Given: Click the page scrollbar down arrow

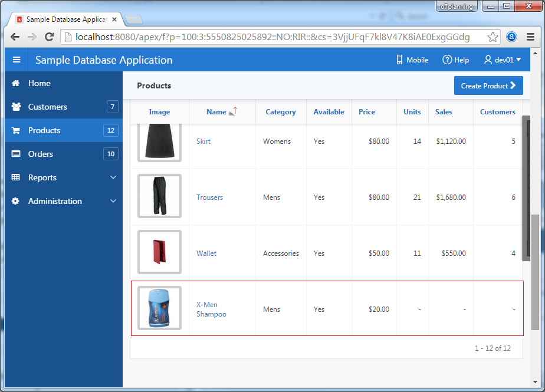Looking at the screenshot, I should point(535,382).
